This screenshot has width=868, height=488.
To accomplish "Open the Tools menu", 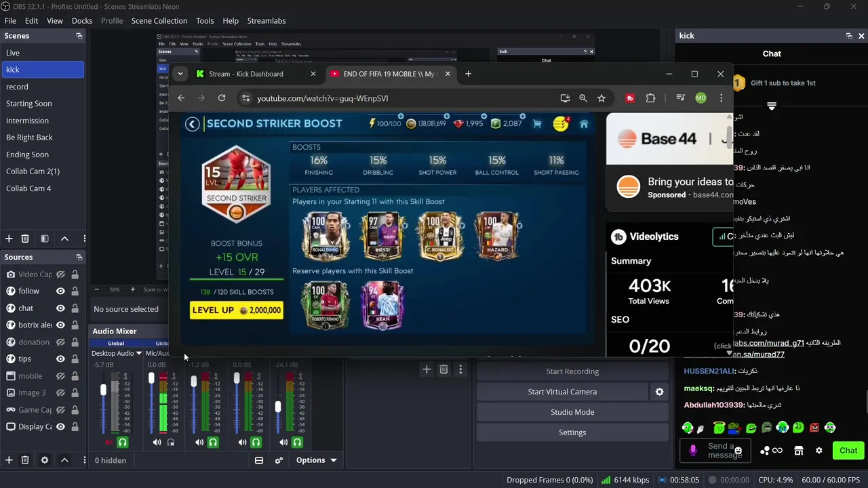I will click(205, 21).
